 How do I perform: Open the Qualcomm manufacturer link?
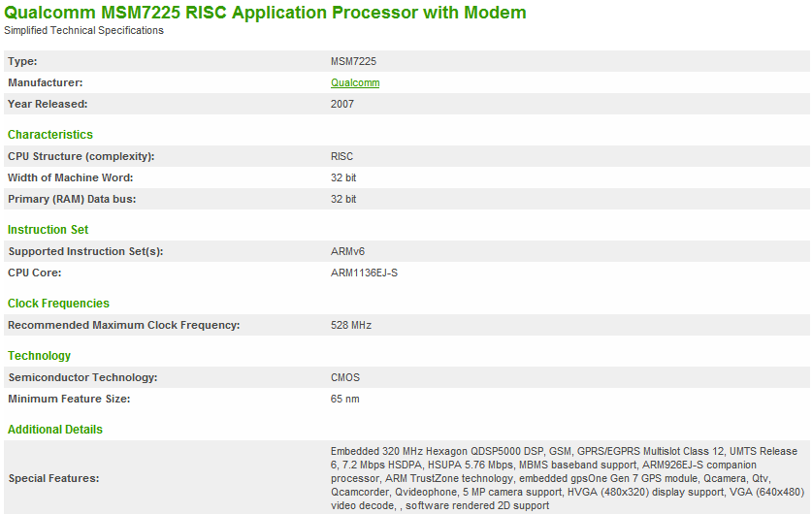point(355,82)
